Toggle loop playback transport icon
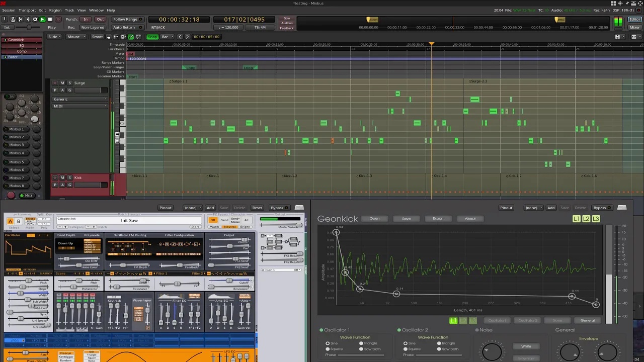The width and height of the screenshot is (644, 362). coord(35,19)
